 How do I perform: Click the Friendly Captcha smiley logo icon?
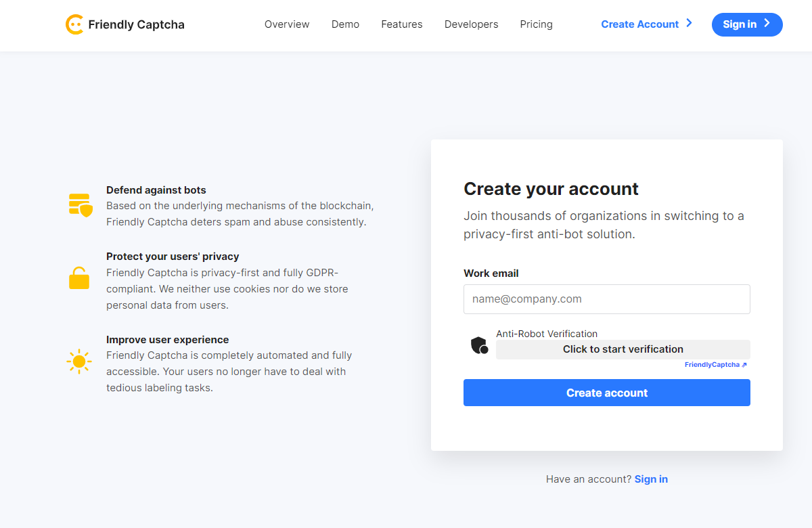(x=74, y=24)
